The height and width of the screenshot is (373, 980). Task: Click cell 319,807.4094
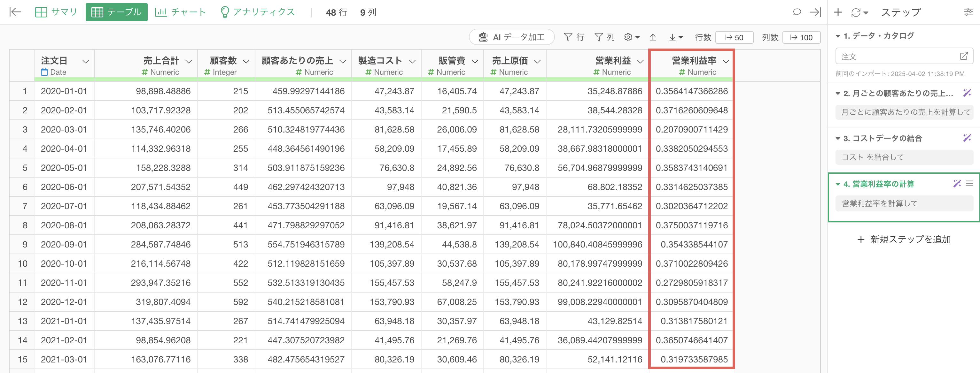[146, 302]
